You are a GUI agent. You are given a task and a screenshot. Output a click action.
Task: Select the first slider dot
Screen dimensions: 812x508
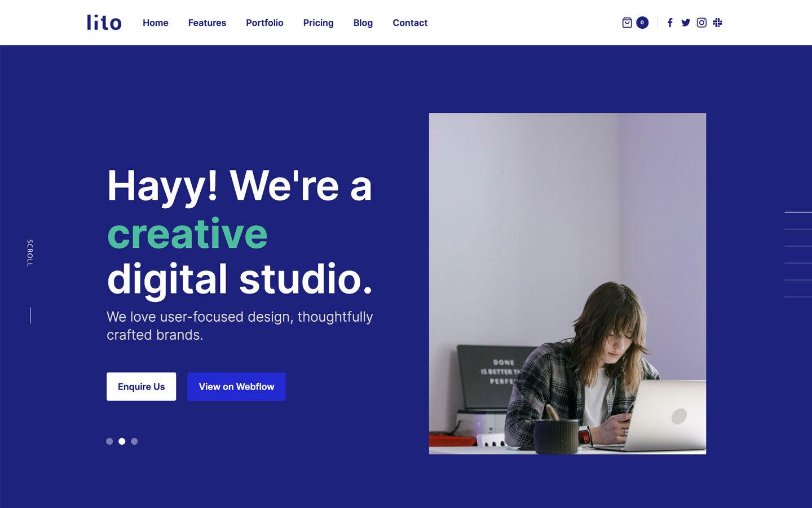pyautogui.click(x=109, y=441)
